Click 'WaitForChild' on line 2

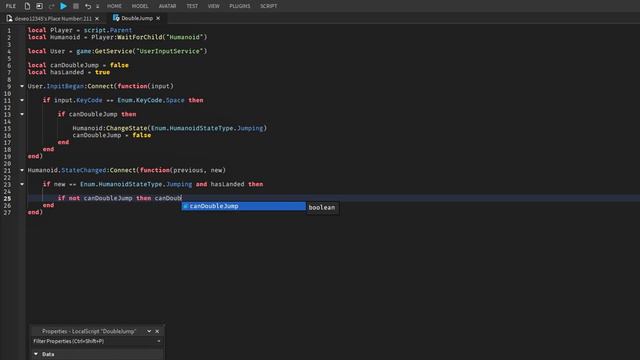139,37
